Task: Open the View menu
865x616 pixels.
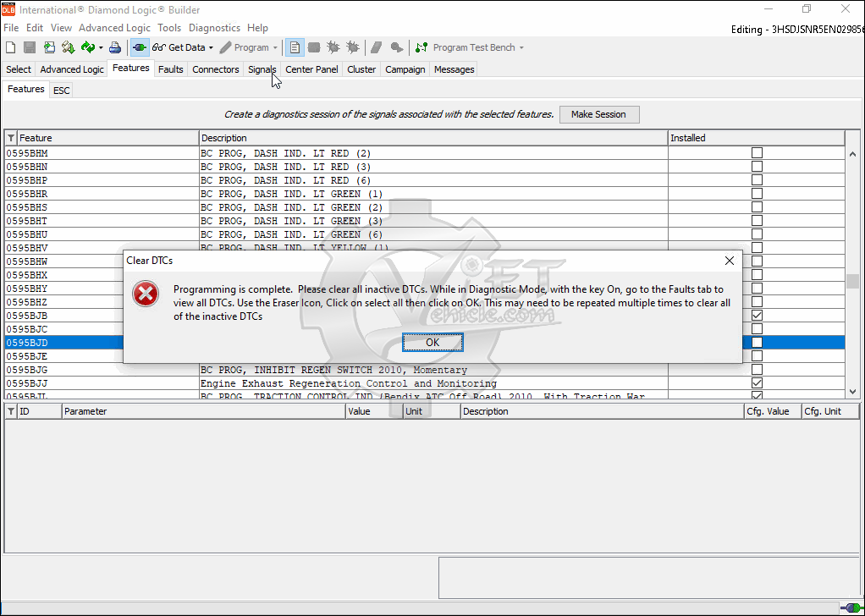Action: tap(61, 28)
